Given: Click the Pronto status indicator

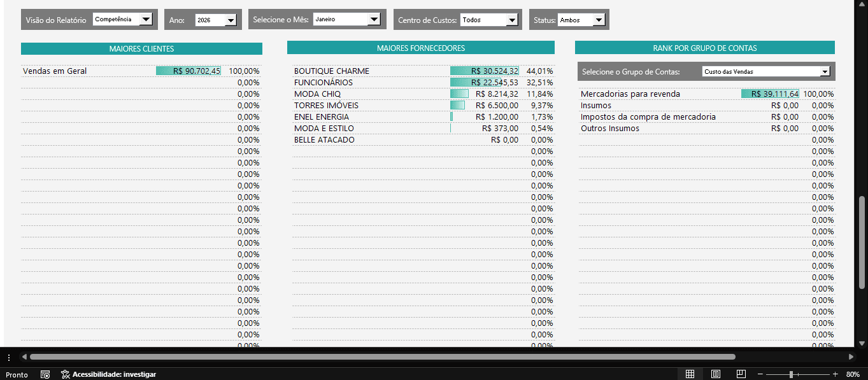Looking at the screenshot, I should (17, 375).
